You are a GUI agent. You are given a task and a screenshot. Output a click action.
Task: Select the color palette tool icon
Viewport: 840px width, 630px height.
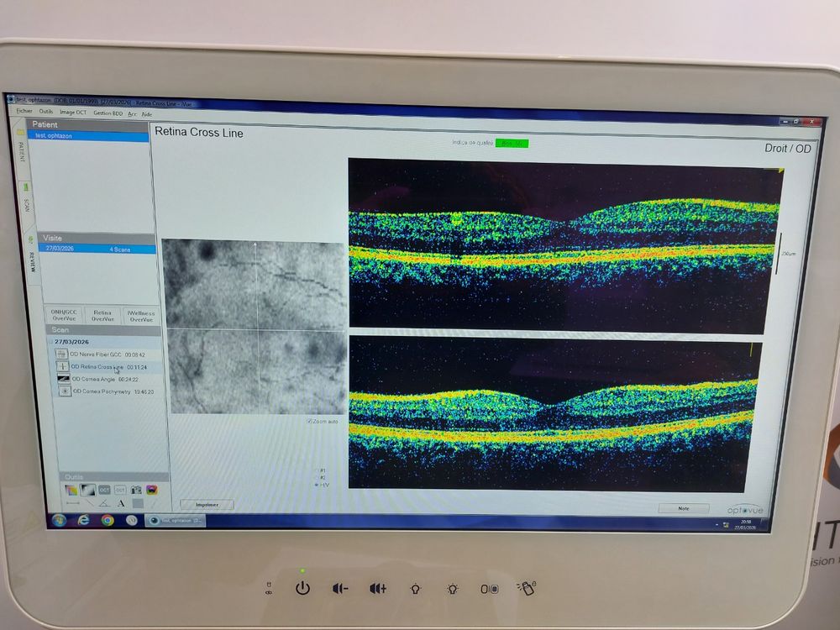click(71, 489)
